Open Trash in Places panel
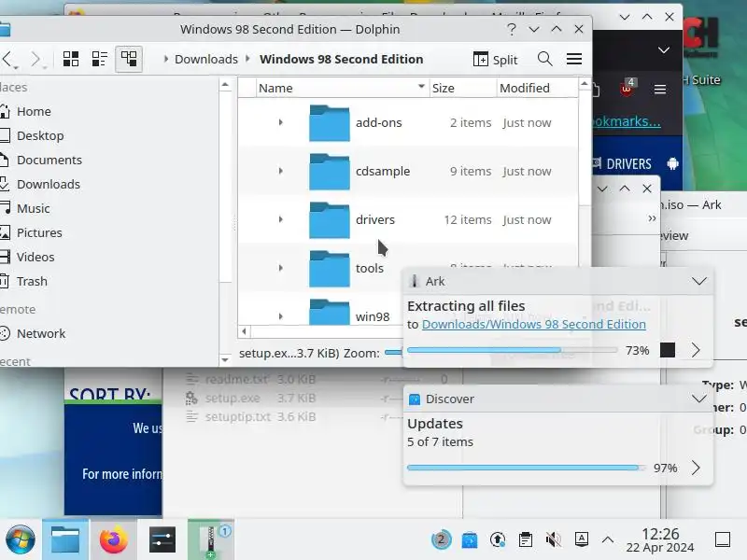The width and height of the screenshot is (747, 560). [32, 282]
